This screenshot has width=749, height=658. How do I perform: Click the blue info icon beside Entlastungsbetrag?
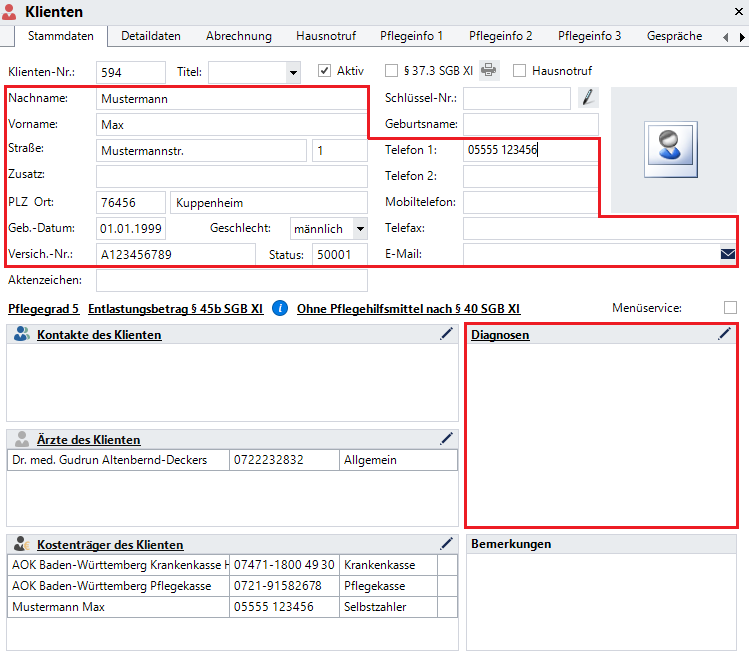click(x=280, y=308)
